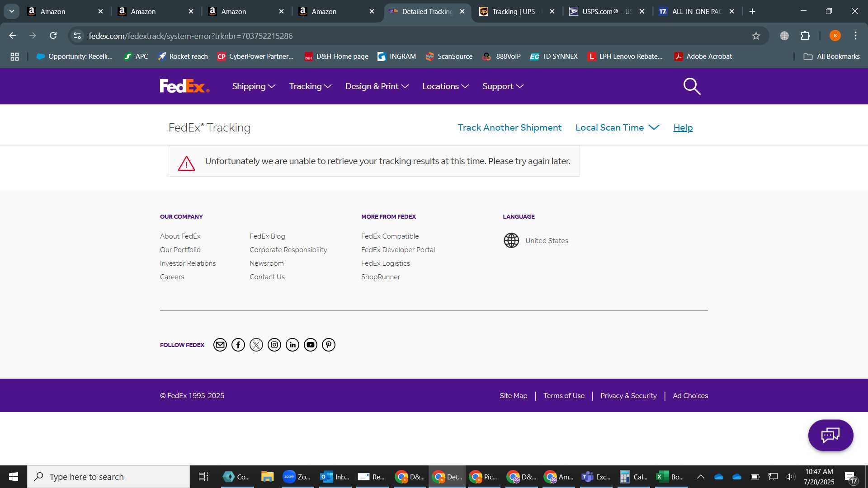Open the bookmarks apps grid icon
This screenshot has height=488, width=868.
point(14,56)
